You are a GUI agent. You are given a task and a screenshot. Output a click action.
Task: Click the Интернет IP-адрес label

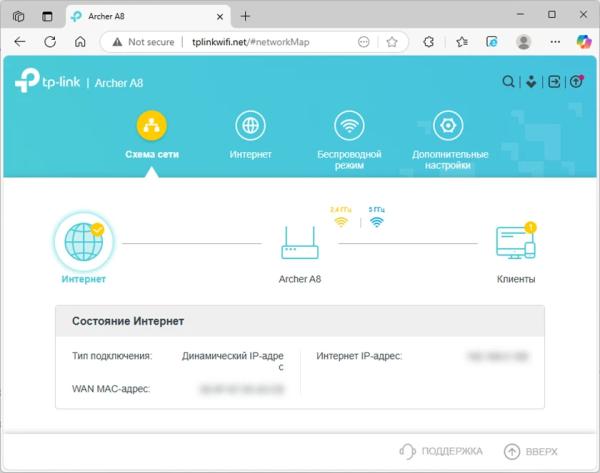359,356
